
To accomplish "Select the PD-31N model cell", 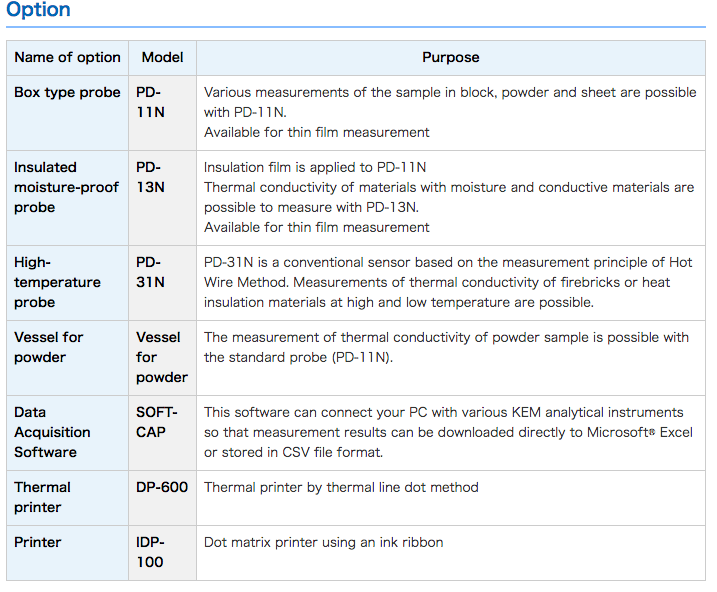I will click(x=150, y=272).
